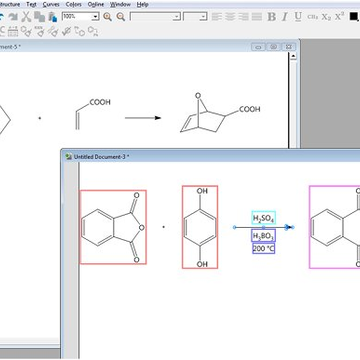The height and width of the screenshot is (360, 360).
Task: Open the Help menu
Action: tap(142, 5)
